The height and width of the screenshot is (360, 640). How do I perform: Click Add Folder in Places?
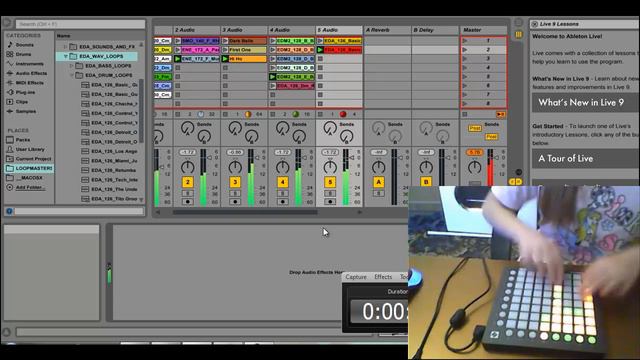[x=30, y=187]
